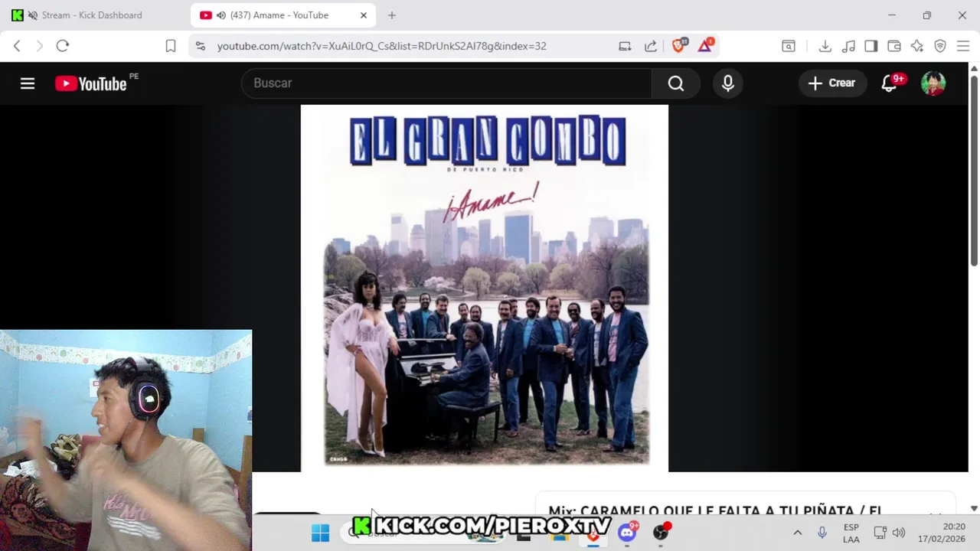Open Brave Shields lion icon
This screenshot has width=980, height=551.
(x=678, y=45)
